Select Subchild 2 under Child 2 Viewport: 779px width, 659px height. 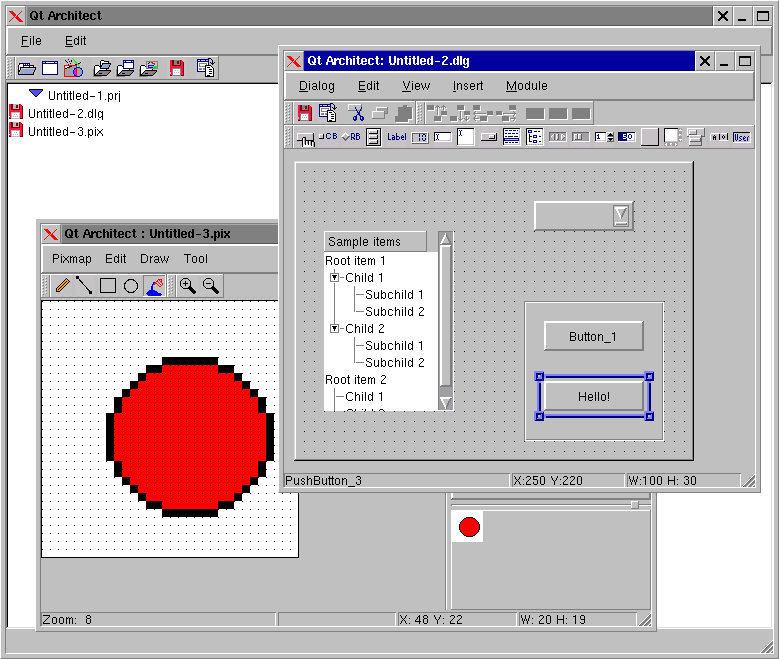coord(394,363)
